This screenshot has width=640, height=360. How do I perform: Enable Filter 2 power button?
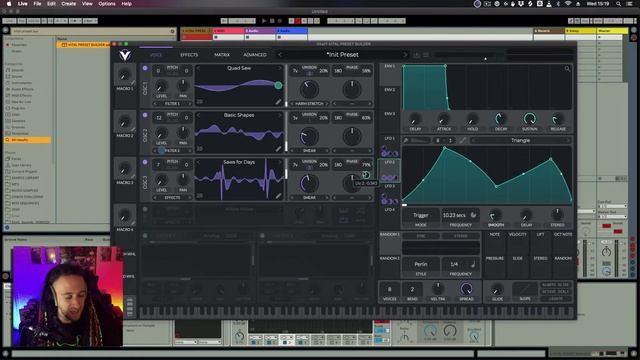click(x=262, y=236)
